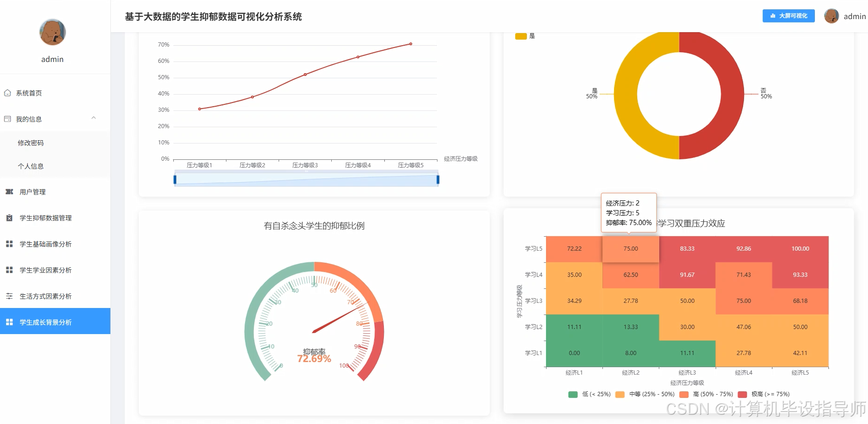Image resolution: width=868 pixels, height=424 pixels.
Task: Toggle the 高 (50% - 75%) legend swatch
Action: 684,394
